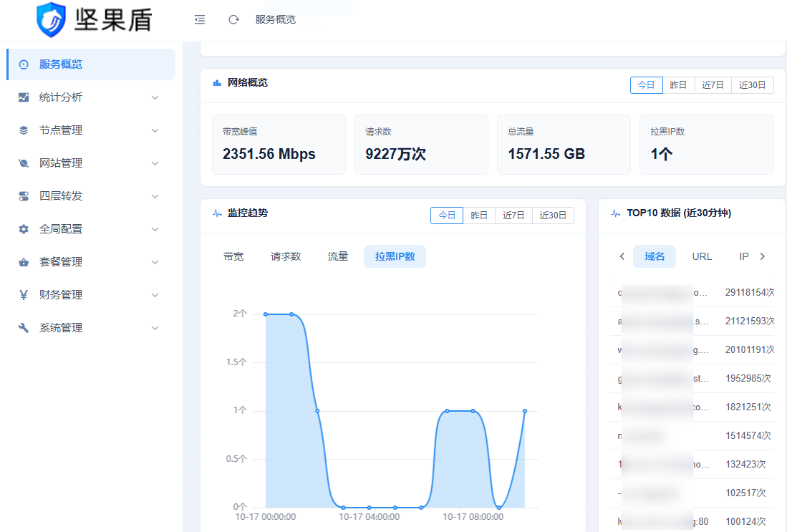Click the 全局配置 gear icon

pyautogui.click(x=24, y=229)
